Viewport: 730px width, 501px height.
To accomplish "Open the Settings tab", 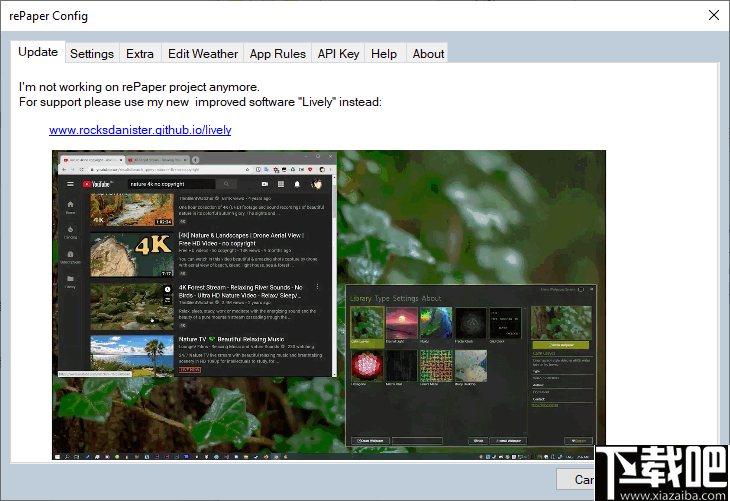I will click(92, 54).
